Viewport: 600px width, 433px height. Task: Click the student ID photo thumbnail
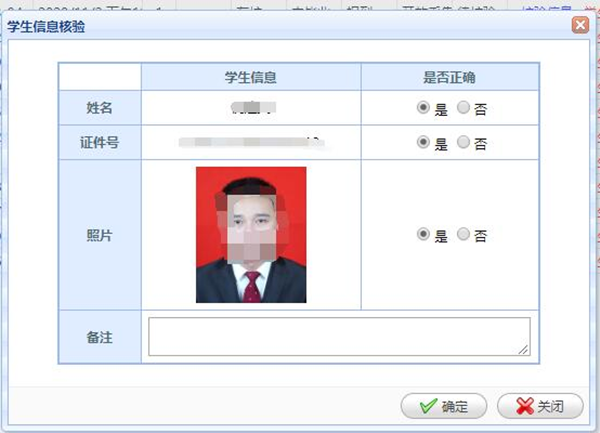[251, 234]
